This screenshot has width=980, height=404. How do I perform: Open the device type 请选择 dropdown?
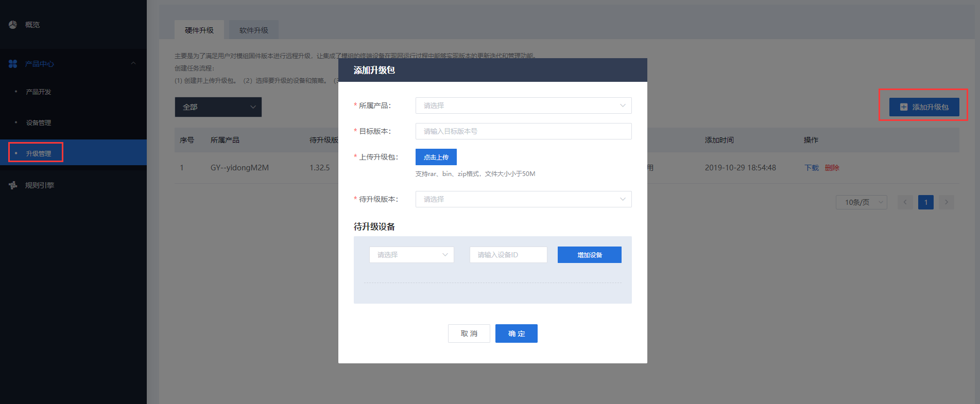pyautogui.click(x=411, y=255)
